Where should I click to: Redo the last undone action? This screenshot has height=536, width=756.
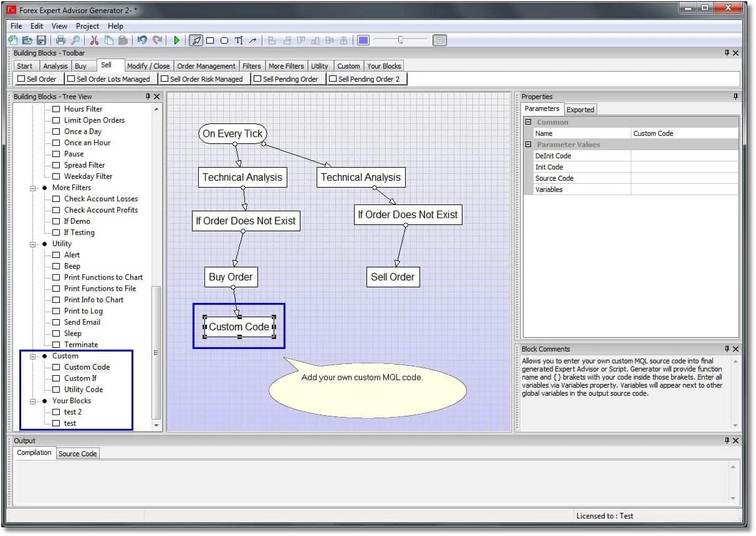(157, 40)
